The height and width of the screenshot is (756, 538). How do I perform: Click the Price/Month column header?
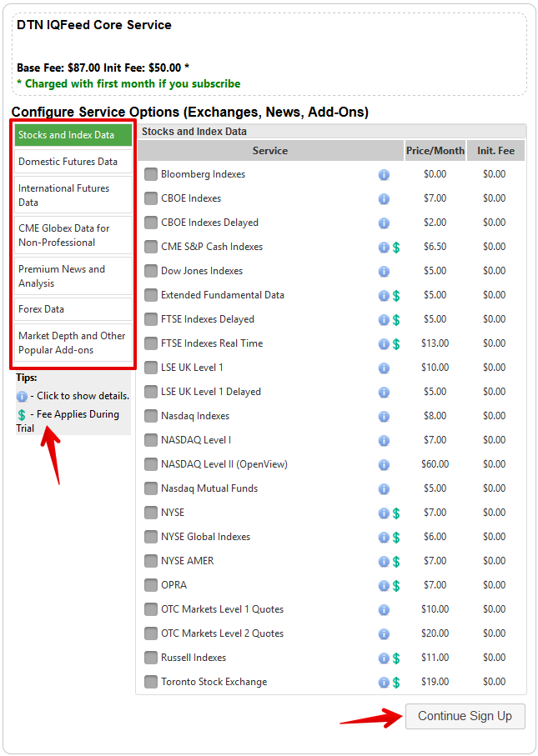pyautogui.click(x=435, y=151)
